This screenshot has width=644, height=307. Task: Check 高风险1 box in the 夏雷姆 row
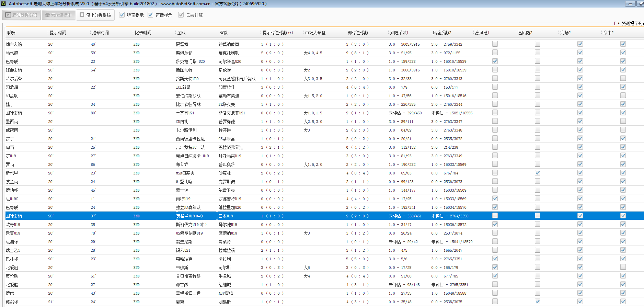(495, 44)
